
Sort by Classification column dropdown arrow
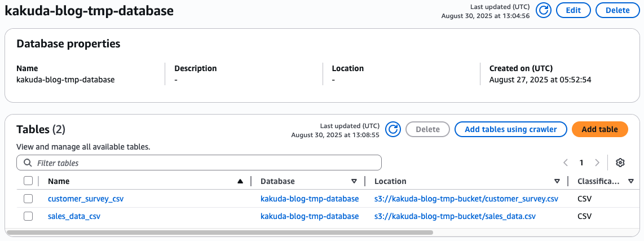630,181
